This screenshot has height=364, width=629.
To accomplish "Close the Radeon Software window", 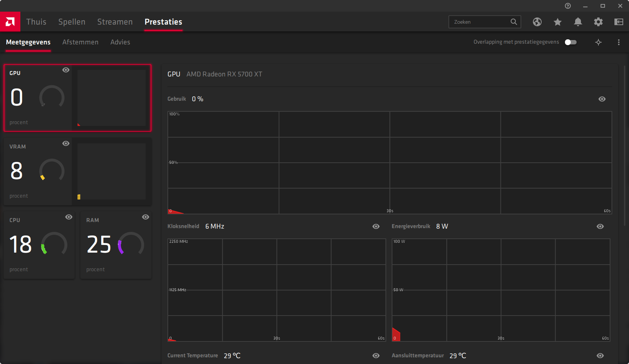I will click(x=620, y=6).
